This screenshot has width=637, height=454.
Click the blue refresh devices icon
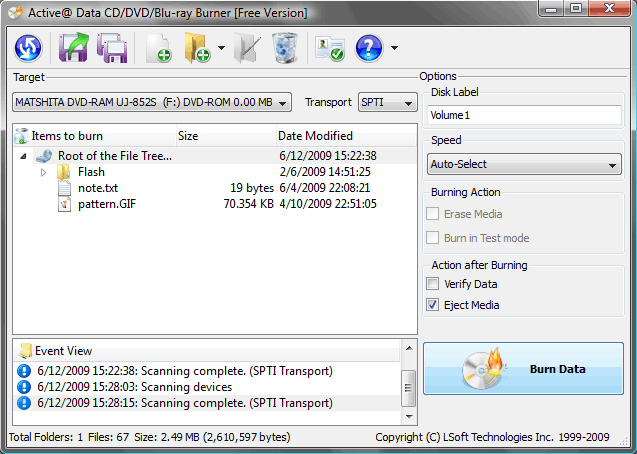[28, 47]
